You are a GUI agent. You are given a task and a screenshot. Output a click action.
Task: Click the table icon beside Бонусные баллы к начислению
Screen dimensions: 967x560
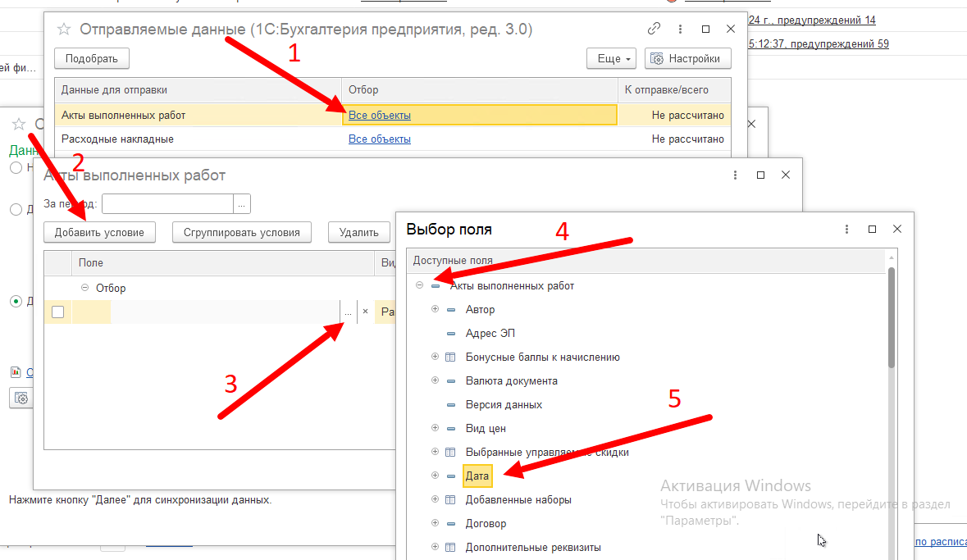point(451,357)
